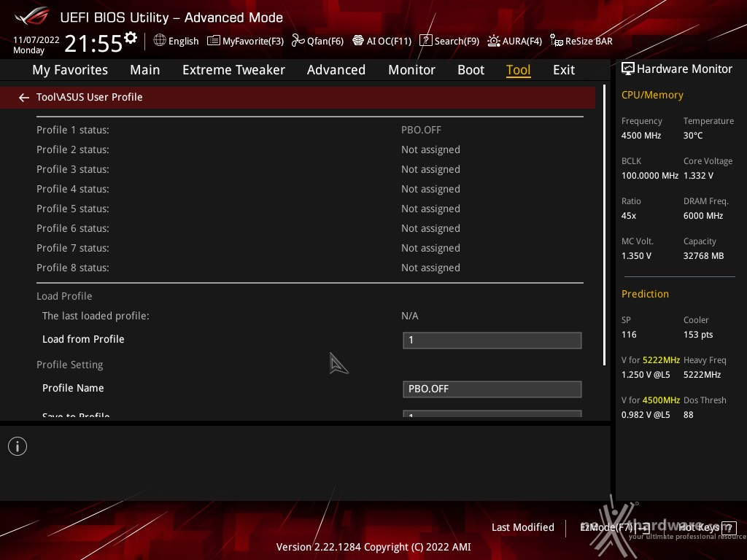Click the Search question mark icon
This screenshot has height=560, width=747.
point(425,41)
